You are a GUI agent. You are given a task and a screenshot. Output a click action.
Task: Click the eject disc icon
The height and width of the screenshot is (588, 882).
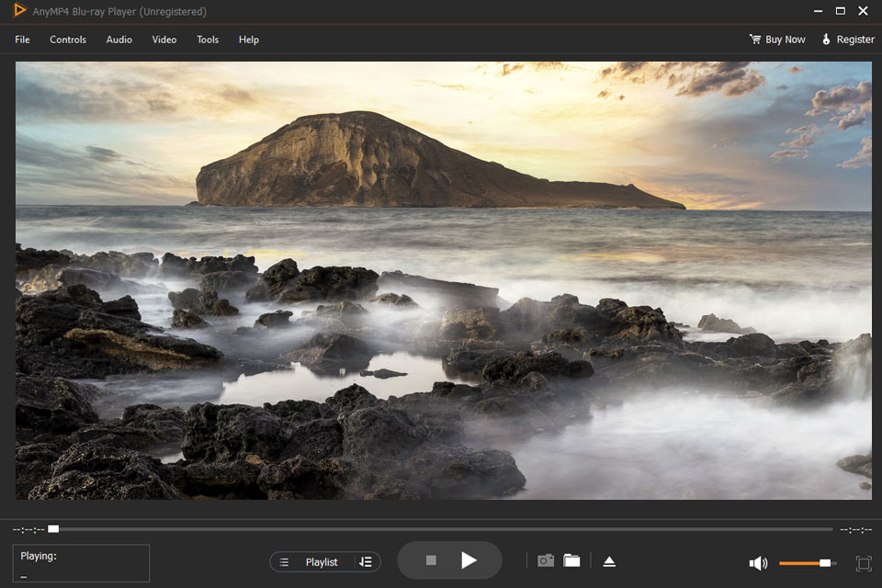(609, 561)
